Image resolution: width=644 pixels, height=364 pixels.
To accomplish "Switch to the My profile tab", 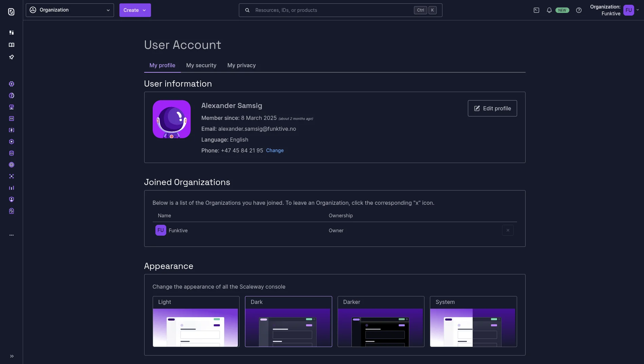I will [162, 65].
